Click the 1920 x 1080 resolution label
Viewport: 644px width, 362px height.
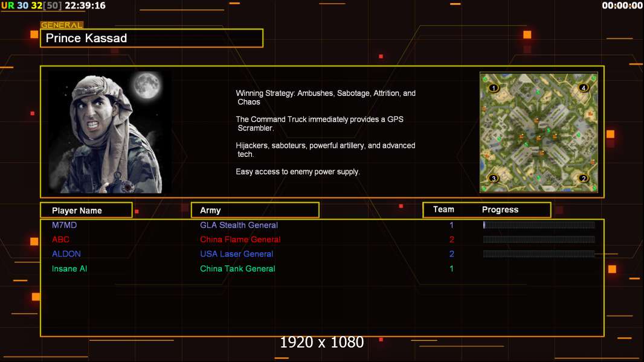322,342
